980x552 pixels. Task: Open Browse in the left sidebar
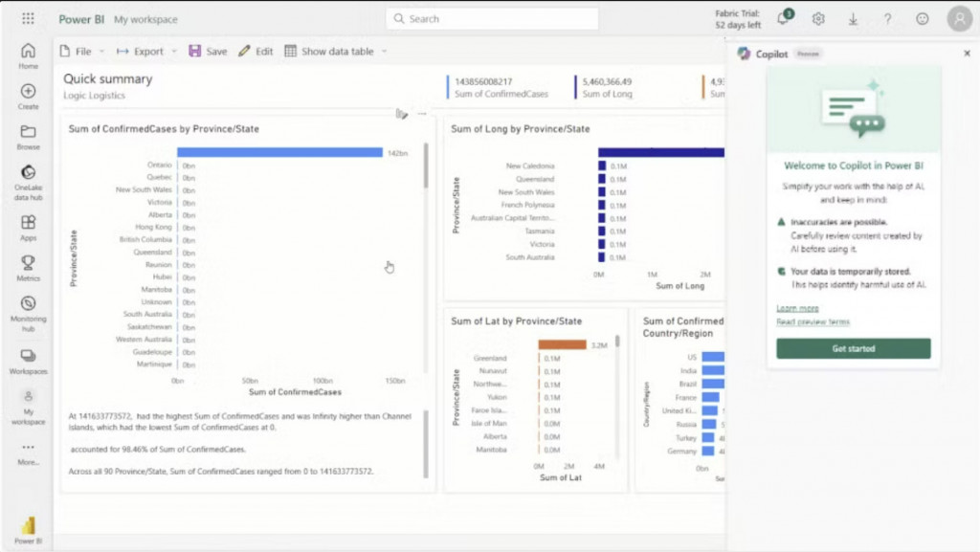coord(28,137)
